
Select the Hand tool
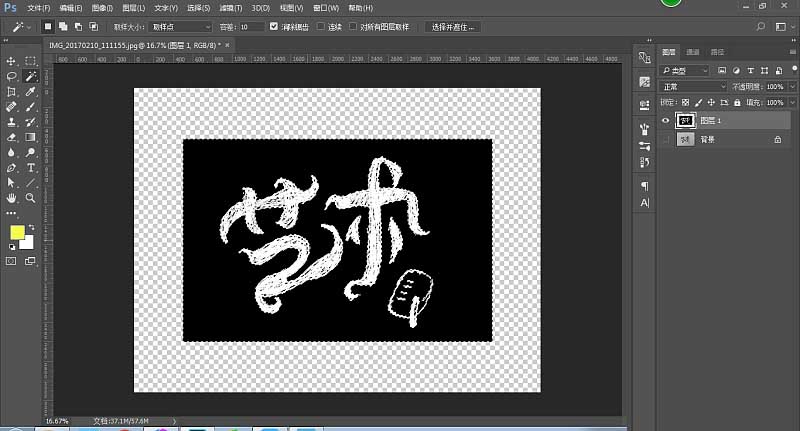(11, 198)
